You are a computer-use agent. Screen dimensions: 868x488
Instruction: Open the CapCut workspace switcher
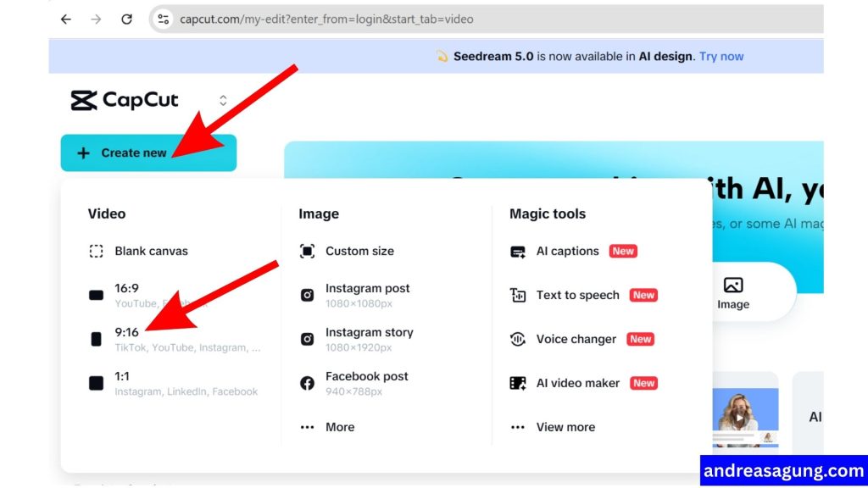pyautogui.click(x=222, y=99)
